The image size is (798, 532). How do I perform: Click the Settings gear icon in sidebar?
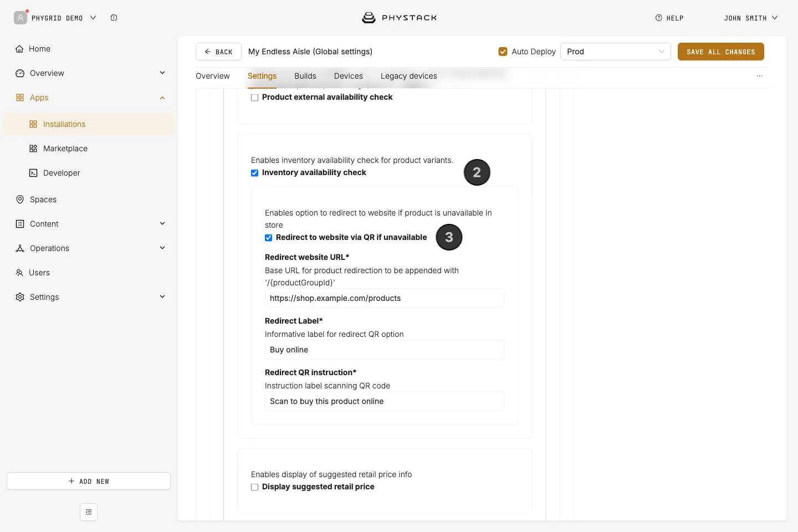(20, 297)
